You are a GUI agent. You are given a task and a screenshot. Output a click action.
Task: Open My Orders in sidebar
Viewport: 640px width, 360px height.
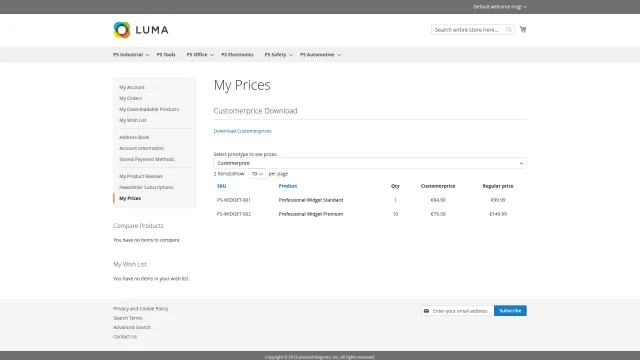(131, 98)
